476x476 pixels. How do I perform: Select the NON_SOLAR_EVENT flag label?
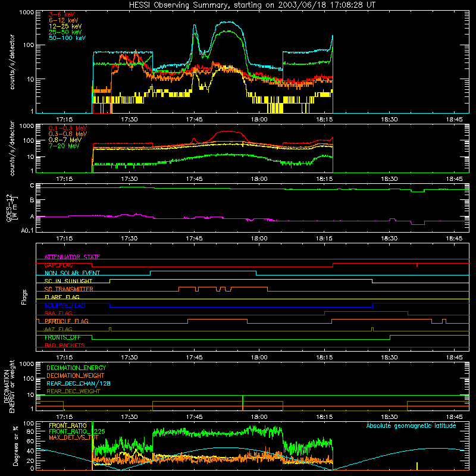72,273
